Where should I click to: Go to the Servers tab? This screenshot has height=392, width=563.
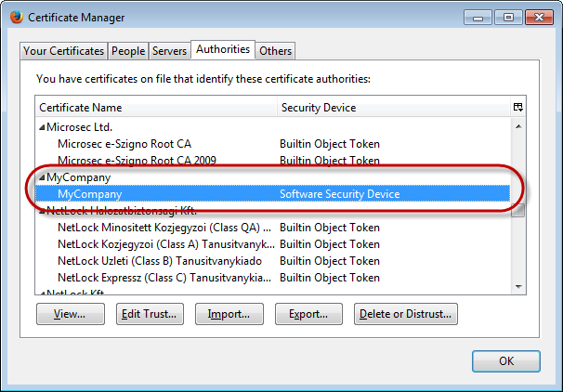pos(170,51)
